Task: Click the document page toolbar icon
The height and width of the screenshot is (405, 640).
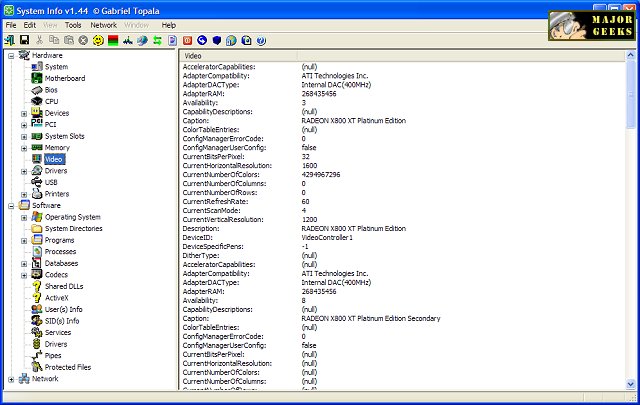Action: tap(172, 40)
